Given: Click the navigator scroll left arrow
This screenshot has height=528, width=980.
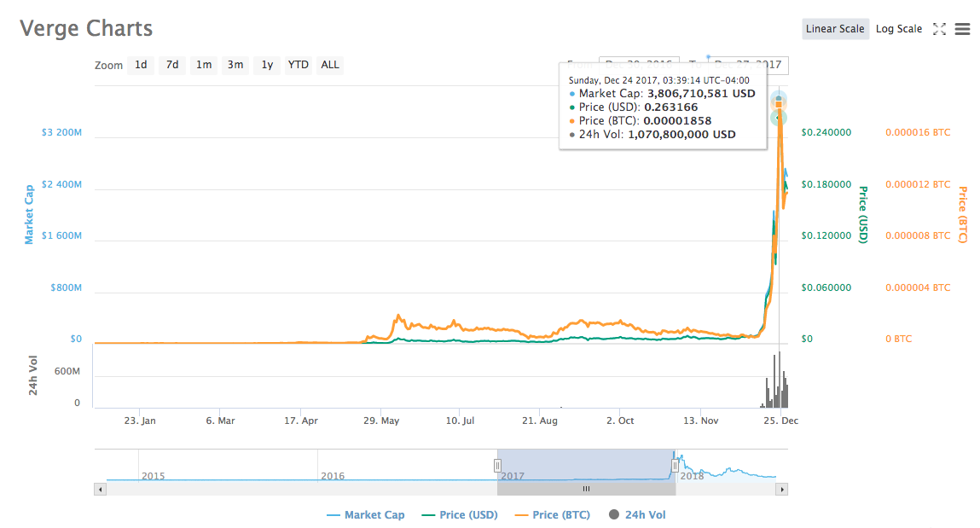Looking at the screenshot, I should pyautogui.click(x=100, y=490).
